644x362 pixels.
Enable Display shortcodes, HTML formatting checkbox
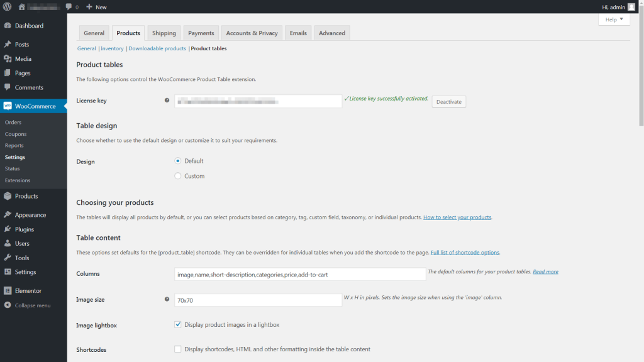coord(178,349)
